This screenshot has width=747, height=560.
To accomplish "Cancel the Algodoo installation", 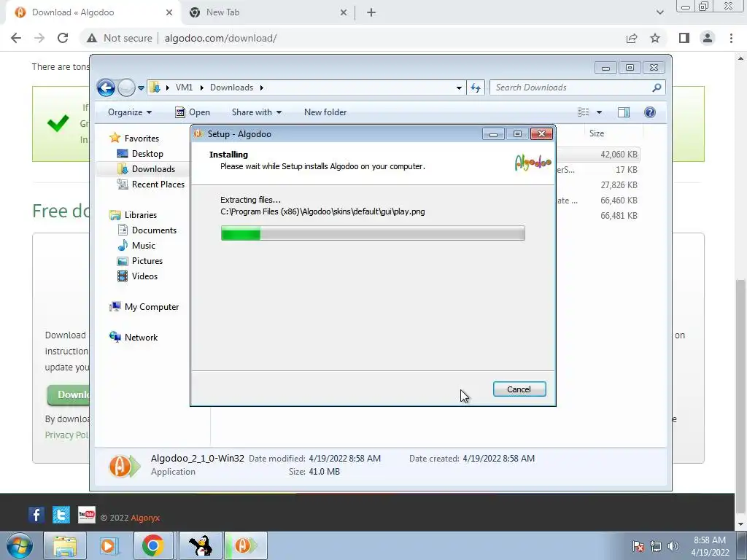I will point(519,389).
